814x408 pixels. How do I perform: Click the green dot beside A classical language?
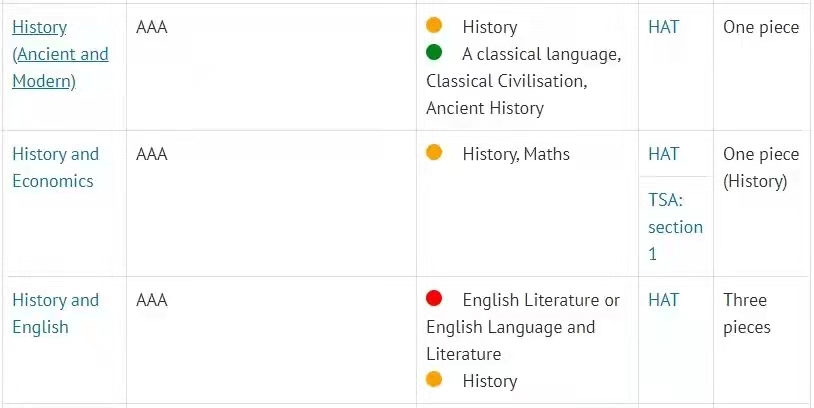point(434,52)
